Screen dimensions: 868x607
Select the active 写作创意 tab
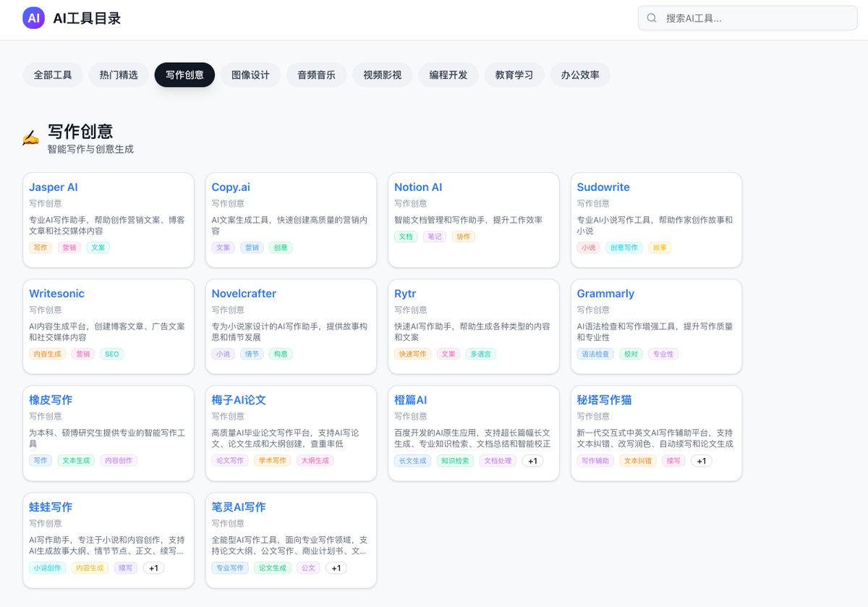[184, 75]
